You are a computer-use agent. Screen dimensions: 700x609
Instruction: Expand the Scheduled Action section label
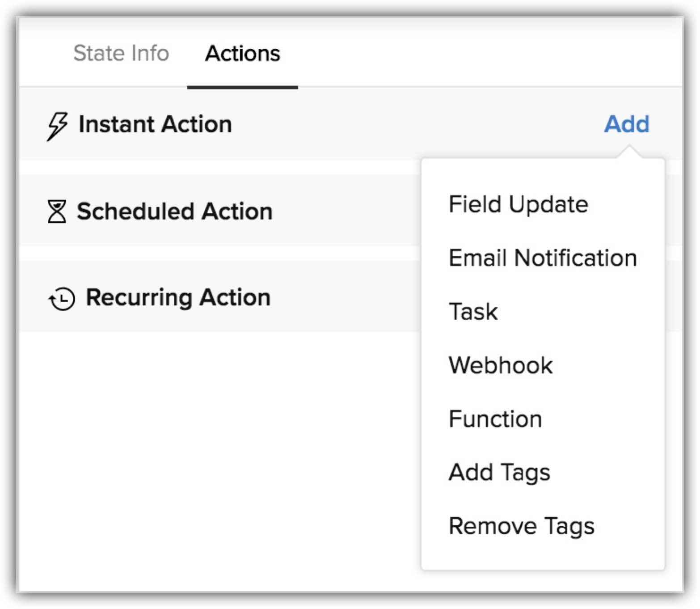(x=174, y=211)
